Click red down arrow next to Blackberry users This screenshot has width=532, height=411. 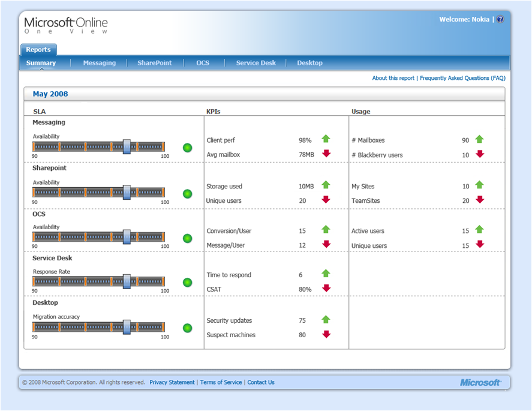(480, 154)
